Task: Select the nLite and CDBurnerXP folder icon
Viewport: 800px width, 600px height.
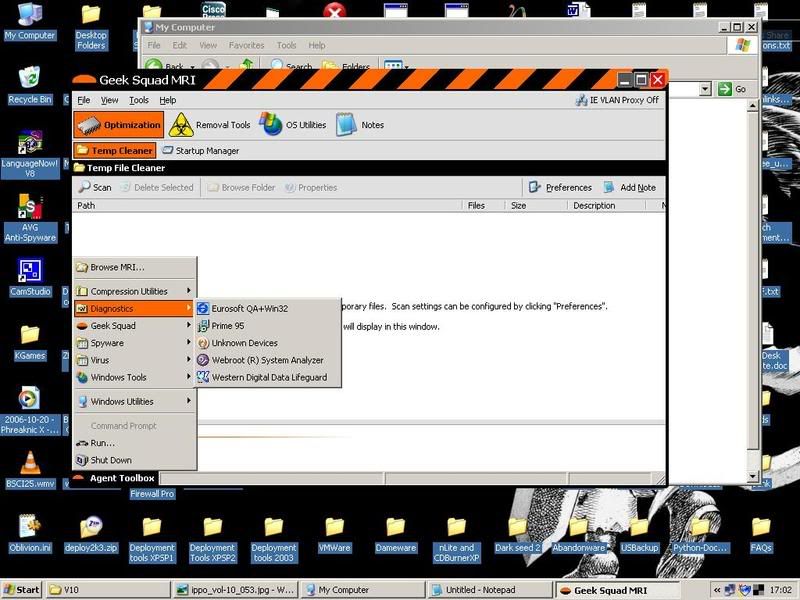Action: click(x=456, y=540)
